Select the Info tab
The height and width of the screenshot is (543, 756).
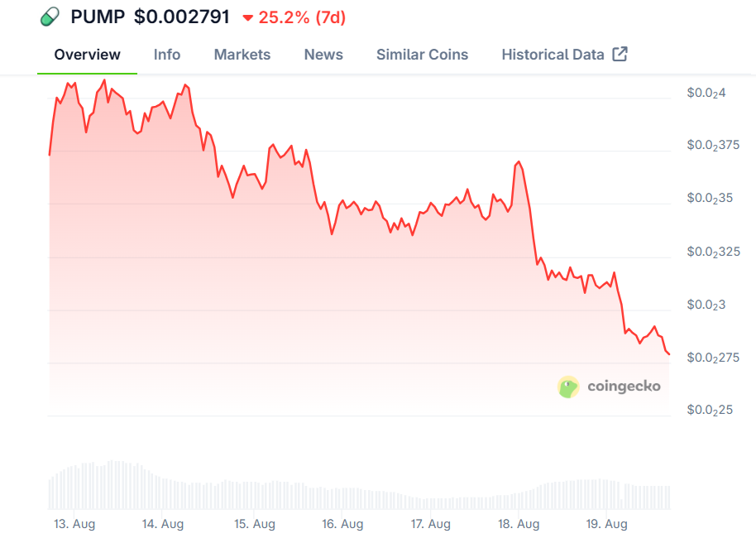click(x=166, y=54)
